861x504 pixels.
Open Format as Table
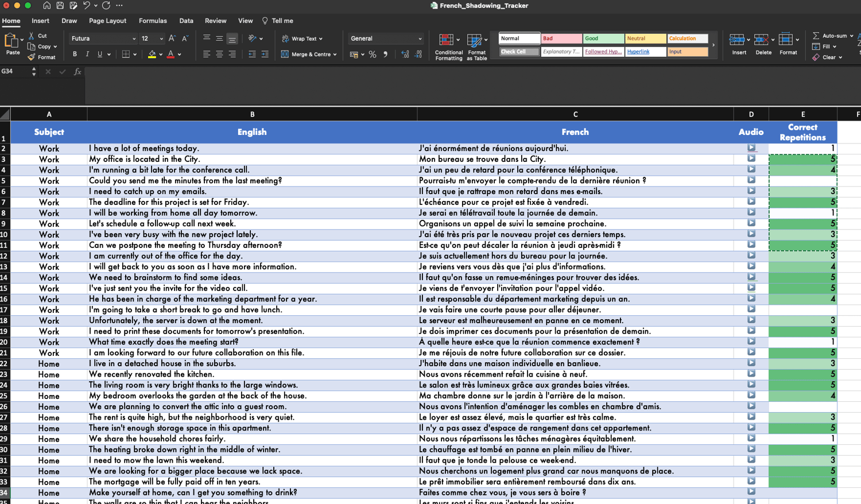(474, 40)
